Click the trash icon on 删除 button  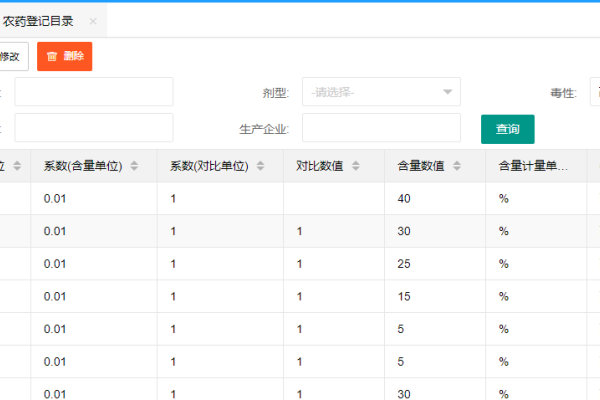pyautogui.click(x=52, y=56)
